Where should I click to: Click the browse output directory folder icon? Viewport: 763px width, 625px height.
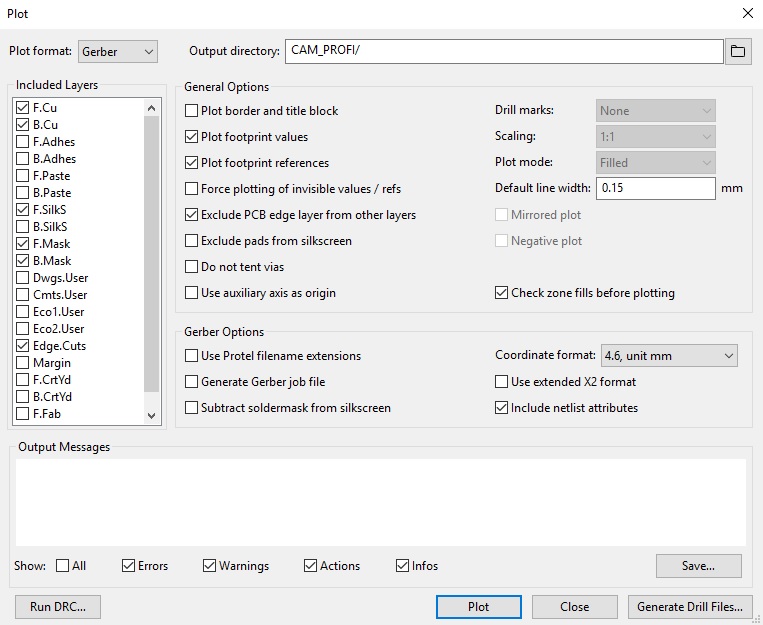tap(738, 51)
